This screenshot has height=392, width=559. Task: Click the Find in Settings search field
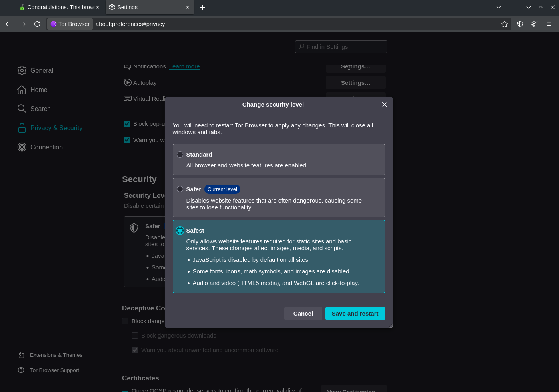tap(341, 47)
